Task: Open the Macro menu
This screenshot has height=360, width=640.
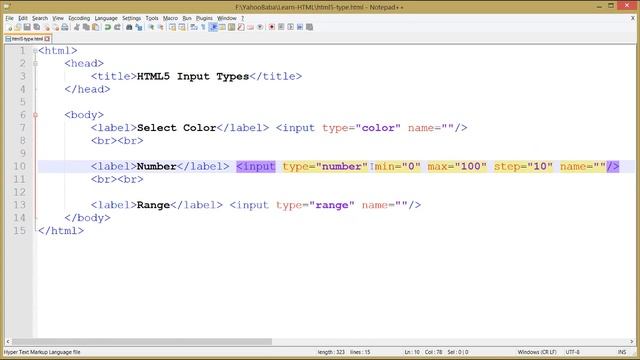Action: click(x=170, y=18)
